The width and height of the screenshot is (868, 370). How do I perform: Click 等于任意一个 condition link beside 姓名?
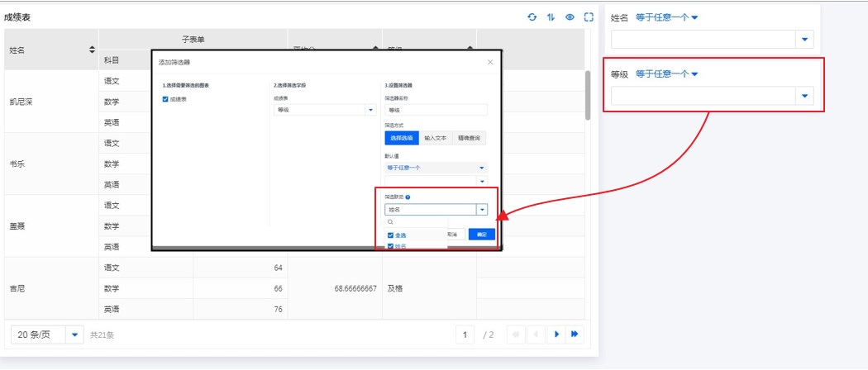pyautogui.click(x=666, y=17)
